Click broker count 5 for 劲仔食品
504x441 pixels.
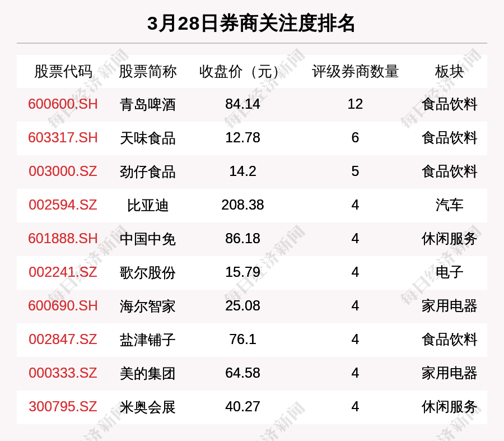click(355, 171)
